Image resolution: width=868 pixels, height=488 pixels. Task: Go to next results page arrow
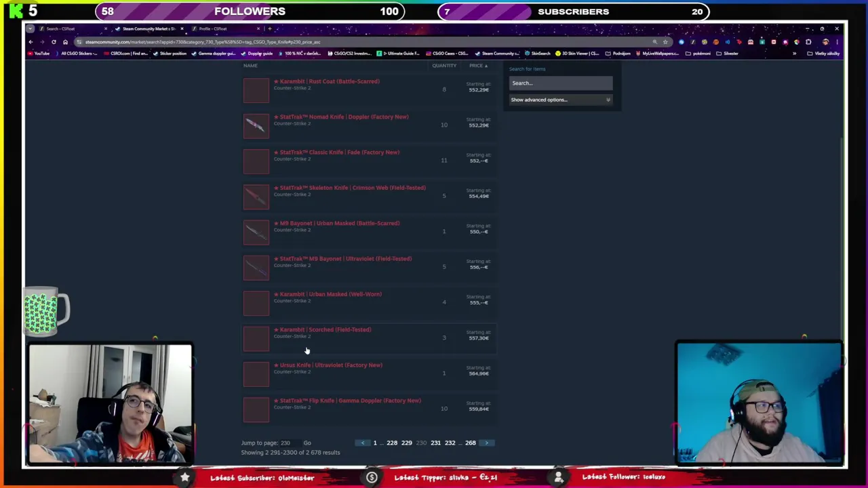click(x=486, y=443)
